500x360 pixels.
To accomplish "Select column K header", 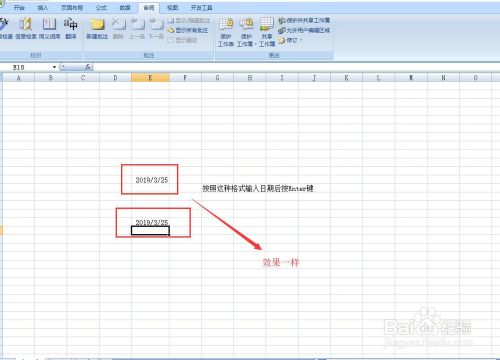I will point(346,78).
